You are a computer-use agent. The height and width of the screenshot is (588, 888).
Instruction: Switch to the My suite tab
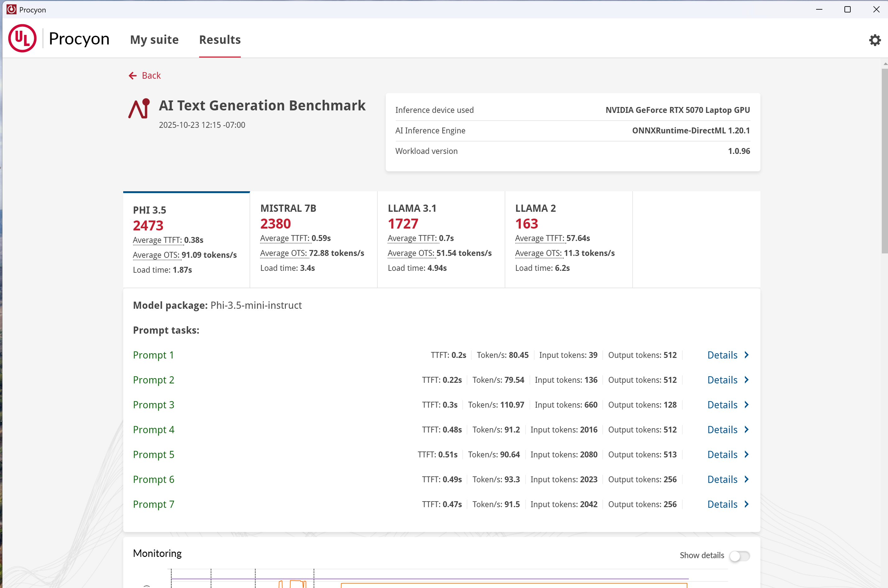154,40
